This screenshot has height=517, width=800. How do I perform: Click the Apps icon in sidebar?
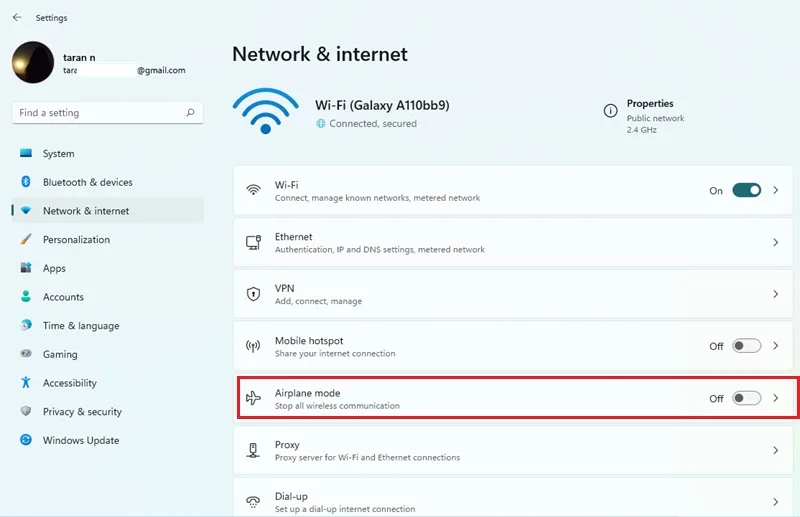pos(26,267)
